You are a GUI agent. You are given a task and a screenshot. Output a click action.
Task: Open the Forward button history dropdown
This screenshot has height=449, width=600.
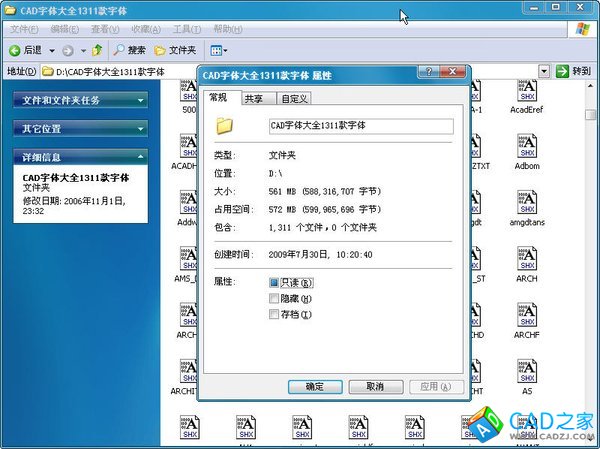(83, 51)
